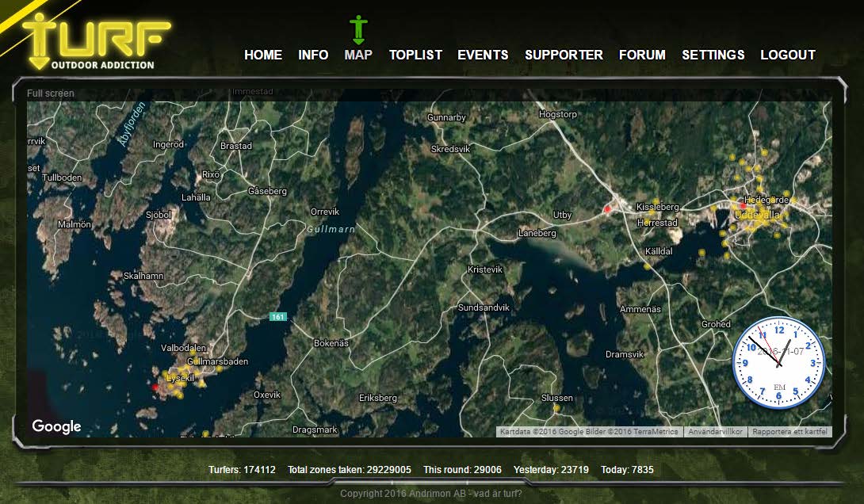Click the Bokenäs place label

(331, 343)
